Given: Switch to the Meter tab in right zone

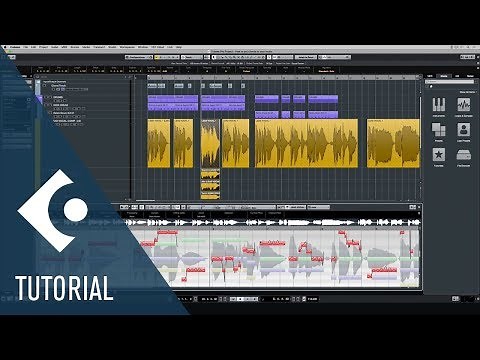Looking at the screenshot, I should pos(470,76).
